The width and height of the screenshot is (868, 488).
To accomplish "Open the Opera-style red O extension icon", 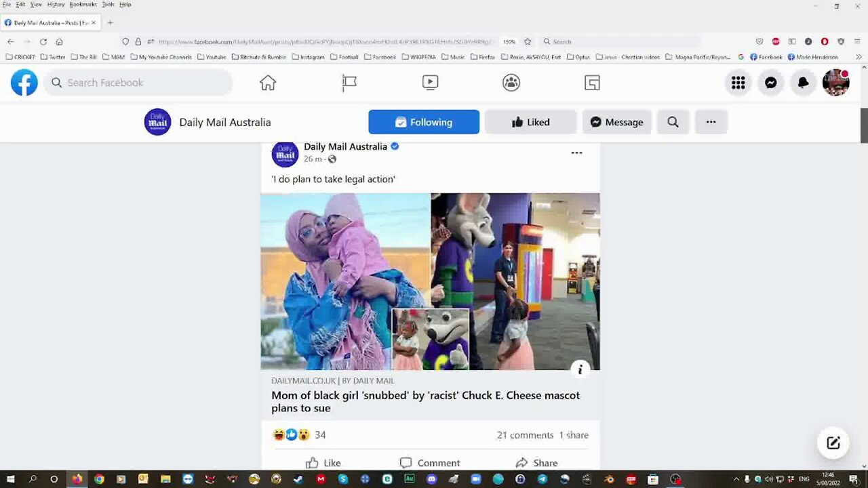I will [x=825, y=41].
